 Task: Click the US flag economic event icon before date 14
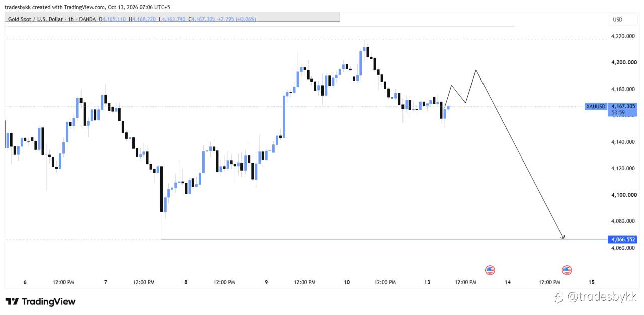[490, 270]
